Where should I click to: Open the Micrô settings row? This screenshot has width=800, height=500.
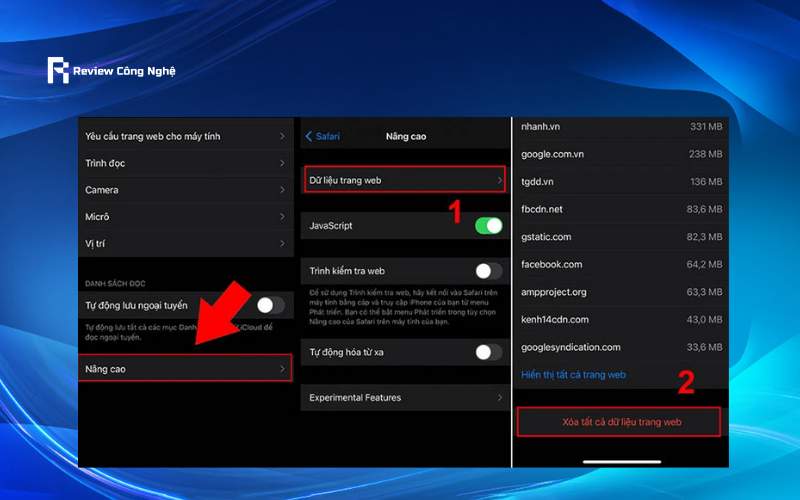[186, 217]
